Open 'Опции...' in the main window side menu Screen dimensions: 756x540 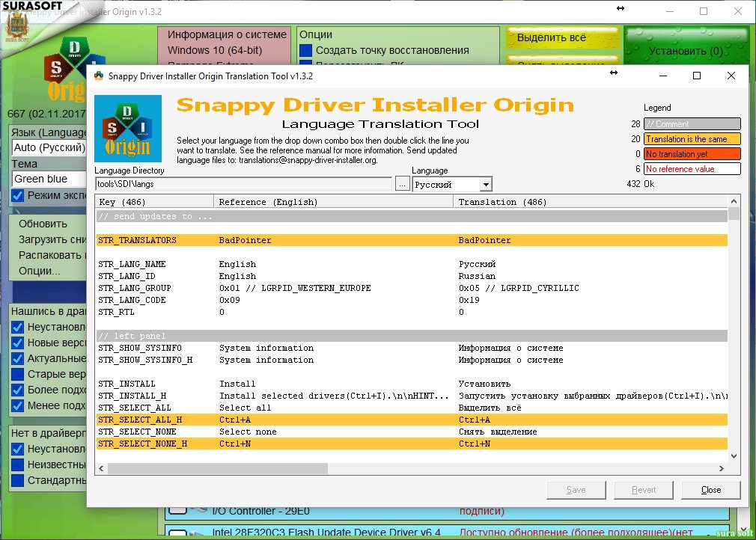pyautogui.click(x=40, y=271)
